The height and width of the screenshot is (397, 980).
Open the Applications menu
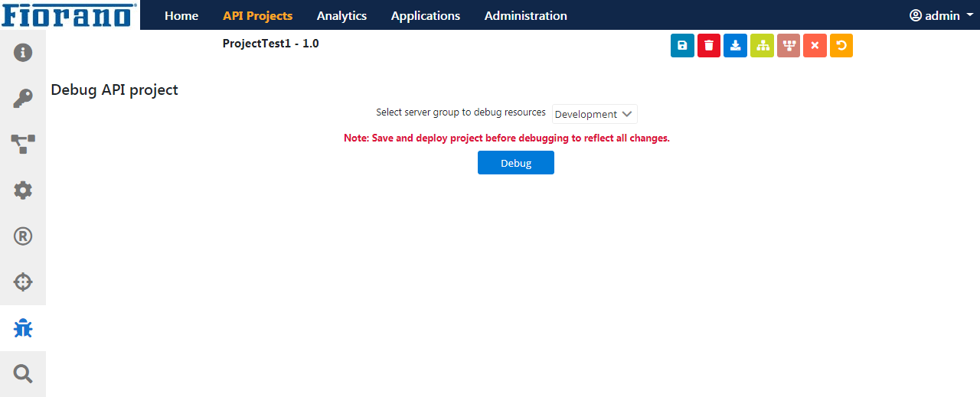point(426,15)
